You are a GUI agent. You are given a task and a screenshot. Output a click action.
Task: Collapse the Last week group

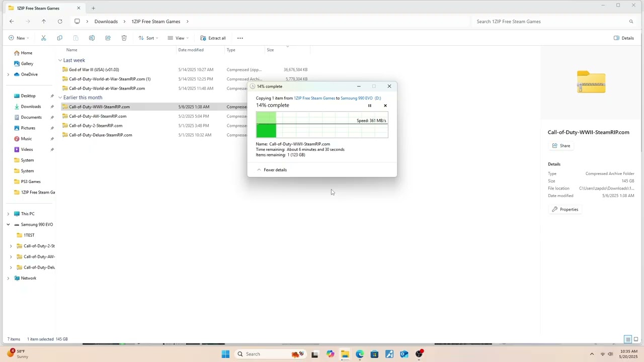[x=60, y=60]
